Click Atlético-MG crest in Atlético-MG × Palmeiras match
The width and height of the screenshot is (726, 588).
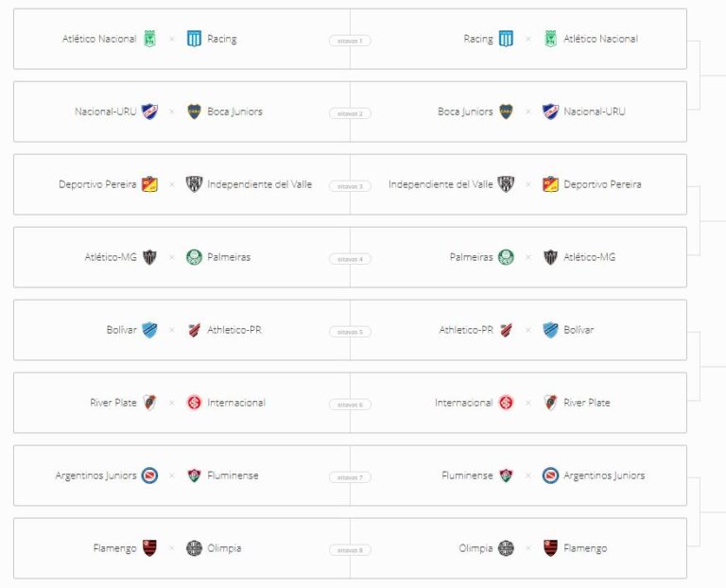[x=149, y=257]
